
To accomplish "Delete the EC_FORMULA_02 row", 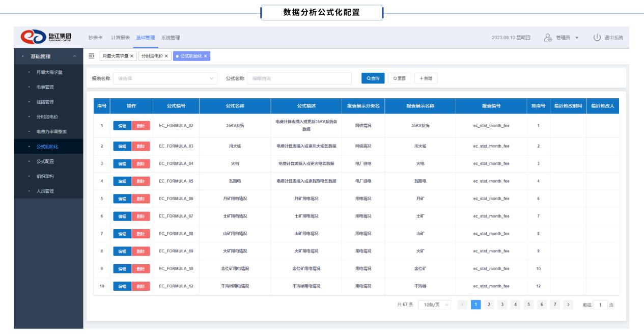I will pos(141,126).
